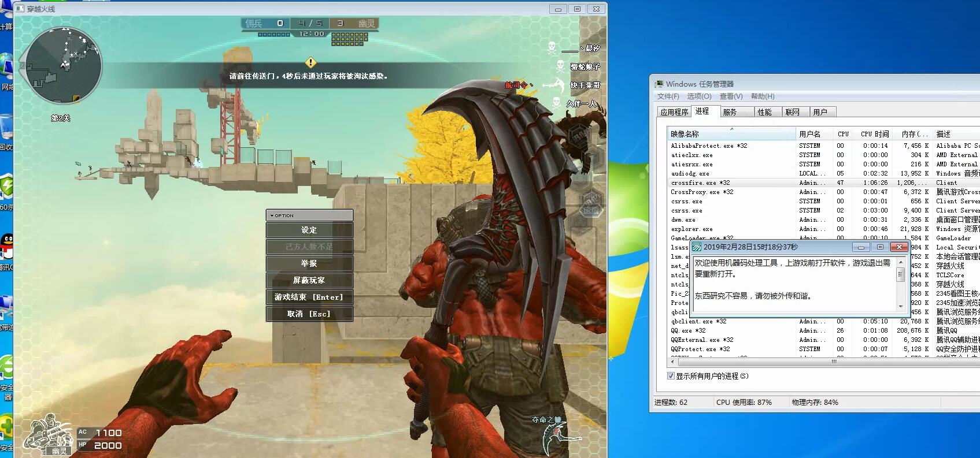Sort processes by 用户名 column header
Viewport: 980px width, 458px height.
point(815,134)
